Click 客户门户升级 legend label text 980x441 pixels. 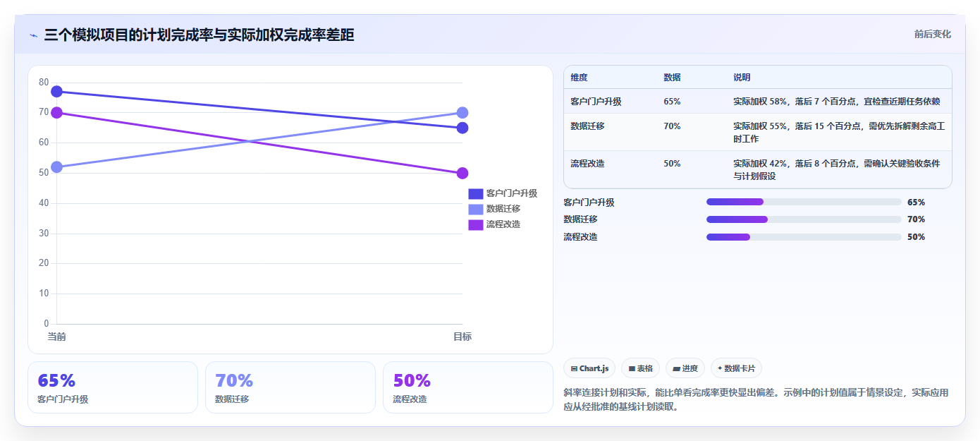512,193
